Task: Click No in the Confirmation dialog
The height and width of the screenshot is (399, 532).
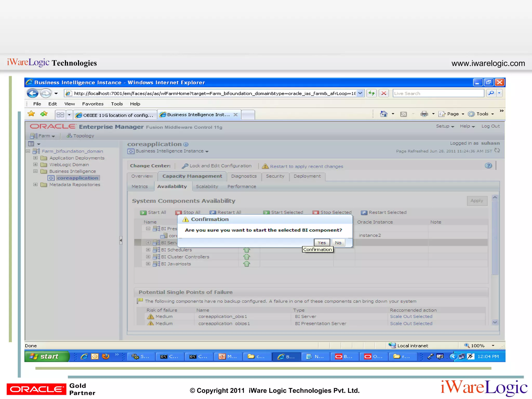Action: pos(338,243)
